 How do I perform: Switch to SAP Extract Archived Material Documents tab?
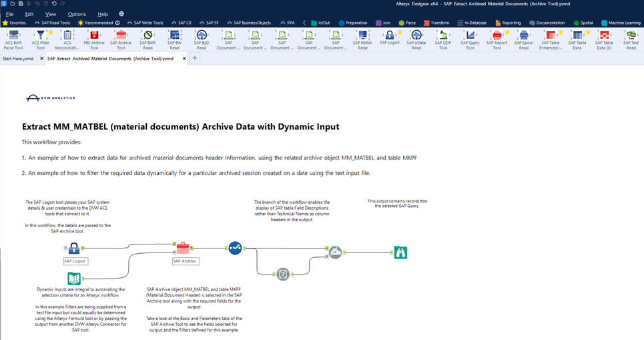110,58
